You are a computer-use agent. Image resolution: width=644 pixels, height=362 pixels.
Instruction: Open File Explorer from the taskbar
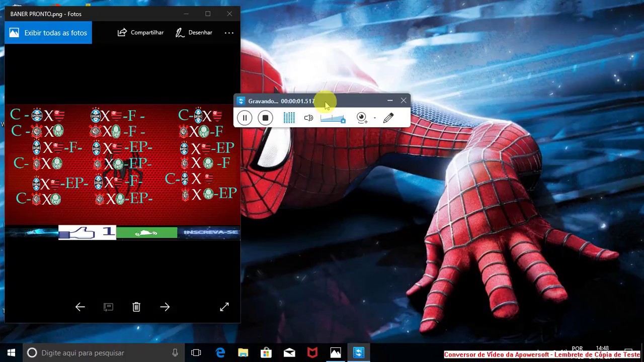243,353
